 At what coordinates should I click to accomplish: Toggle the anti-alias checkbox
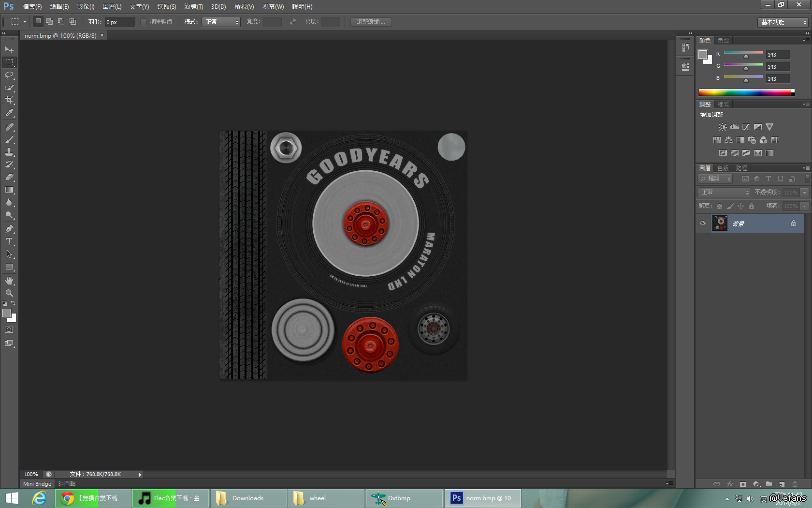tap(144, 22)
